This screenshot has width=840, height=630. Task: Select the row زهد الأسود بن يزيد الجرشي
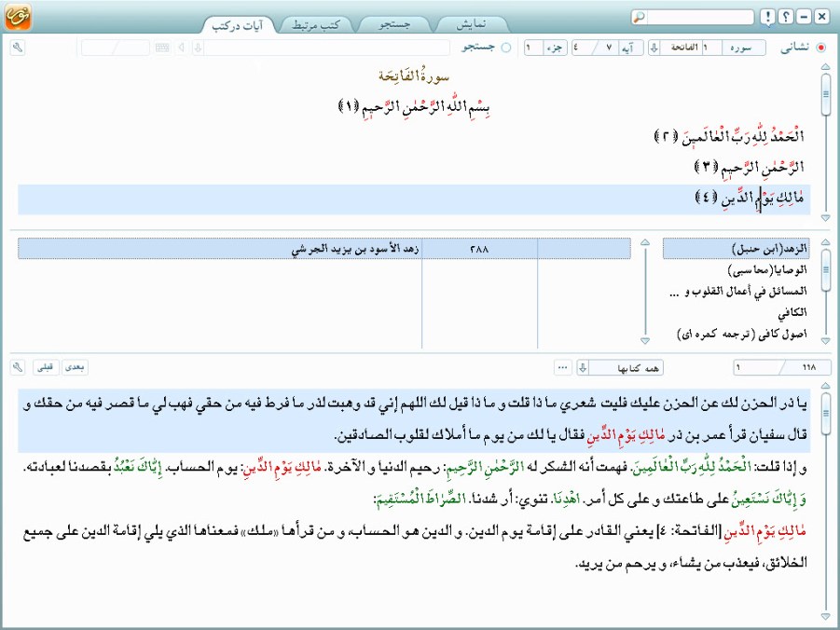coord(324,249)
